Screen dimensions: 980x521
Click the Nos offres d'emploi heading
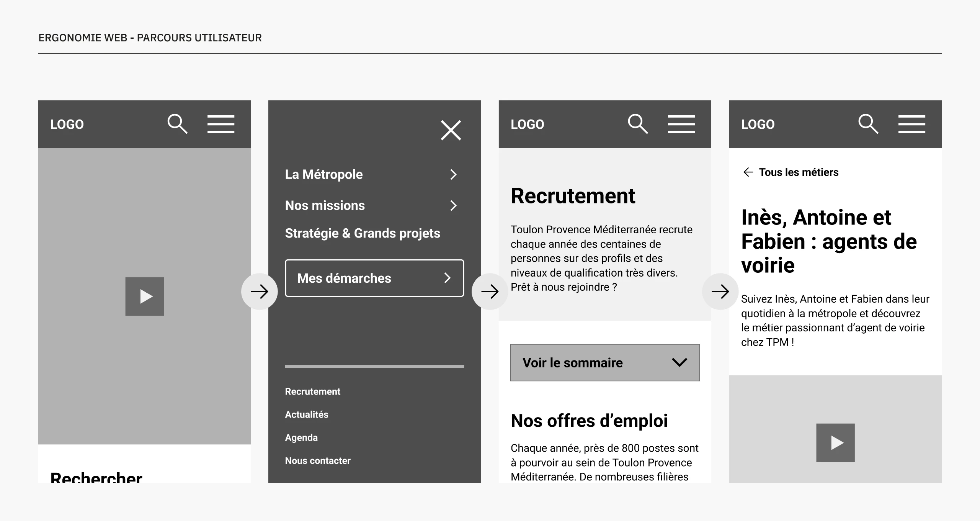tap(589, 421)
